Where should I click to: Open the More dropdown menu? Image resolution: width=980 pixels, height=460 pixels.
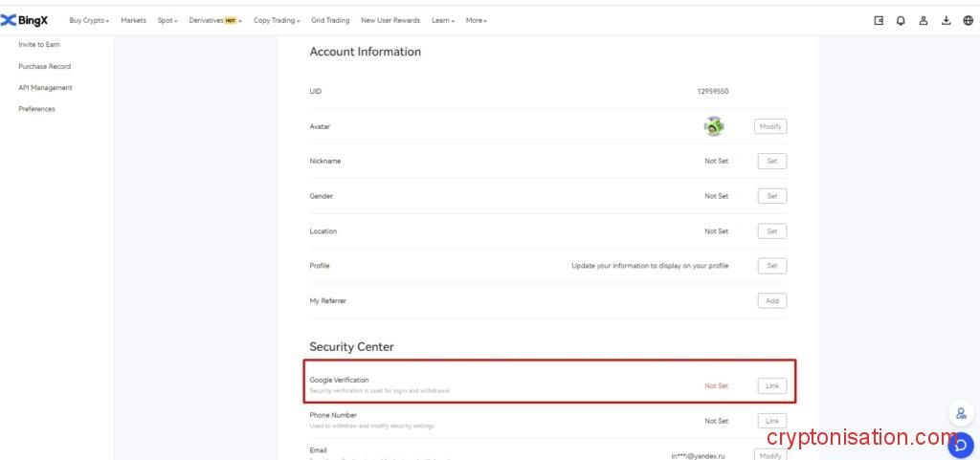click(476, 20)
